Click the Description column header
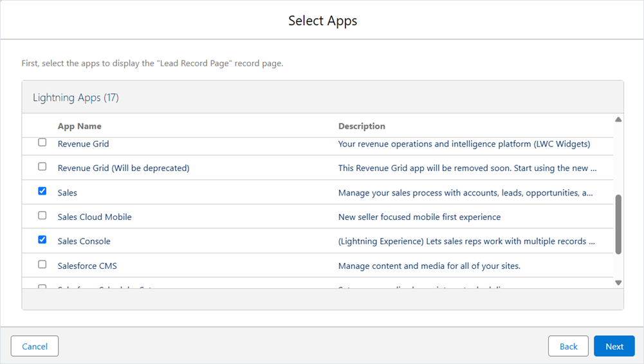This screenshot has width=644, height=364. pyautogui.click(x=362, y=126)
